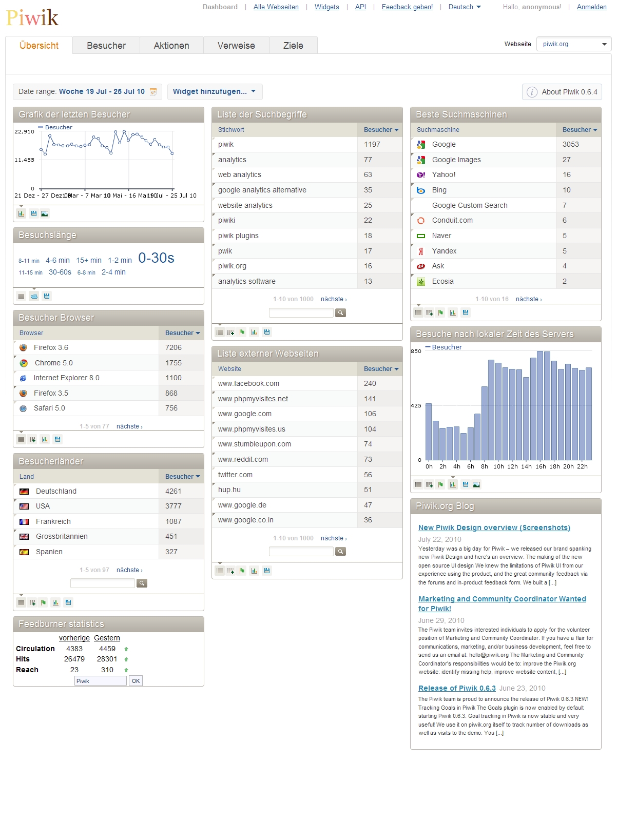Open the Webseite piwik.org dropdown
Screen dimensions: 617x840
pos(573,44)
